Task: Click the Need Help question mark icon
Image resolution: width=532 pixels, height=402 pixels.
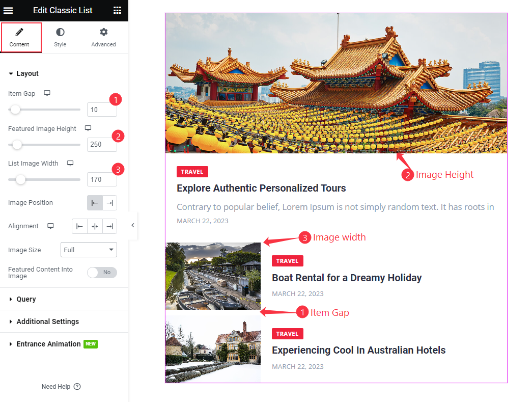Action: [x=77, y=386]
